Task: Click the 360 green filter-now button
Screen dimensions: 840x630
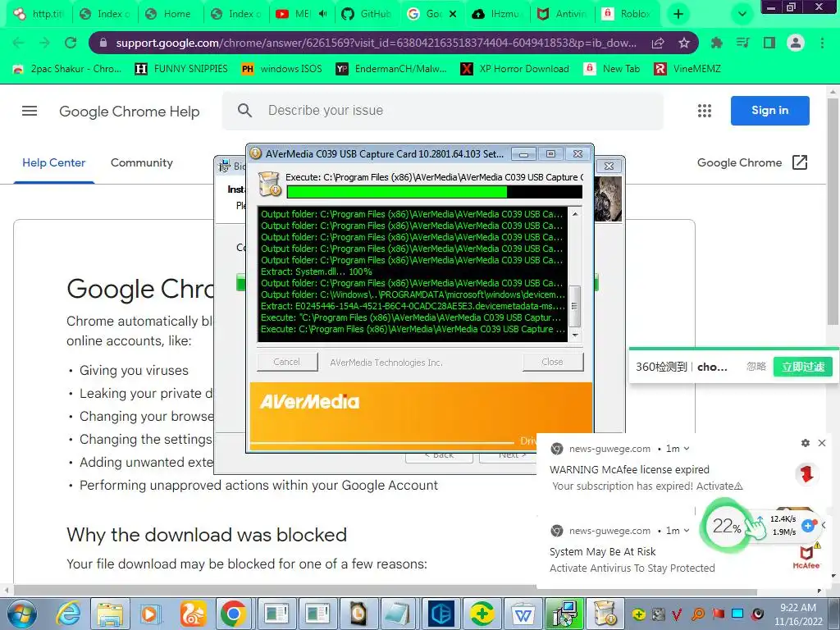Action: click(802, 367)
